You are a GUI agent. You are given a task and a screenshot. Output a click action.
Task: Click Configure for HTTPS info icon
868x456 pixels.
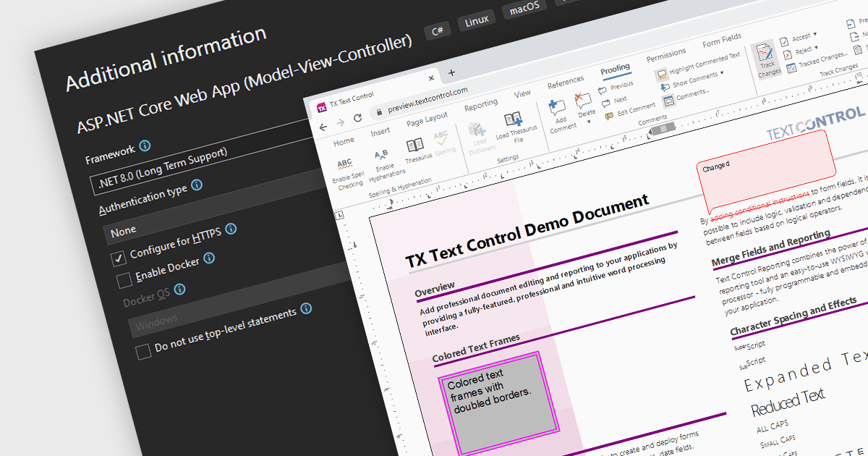coord(230,229)
